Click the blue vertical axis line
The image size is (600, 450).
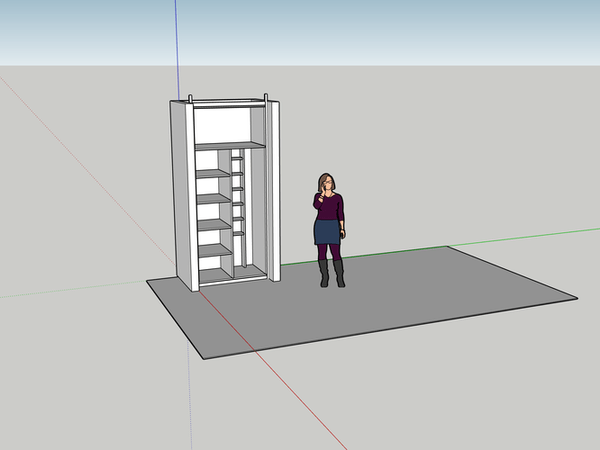pyautogui.click(x=177, y=50)
